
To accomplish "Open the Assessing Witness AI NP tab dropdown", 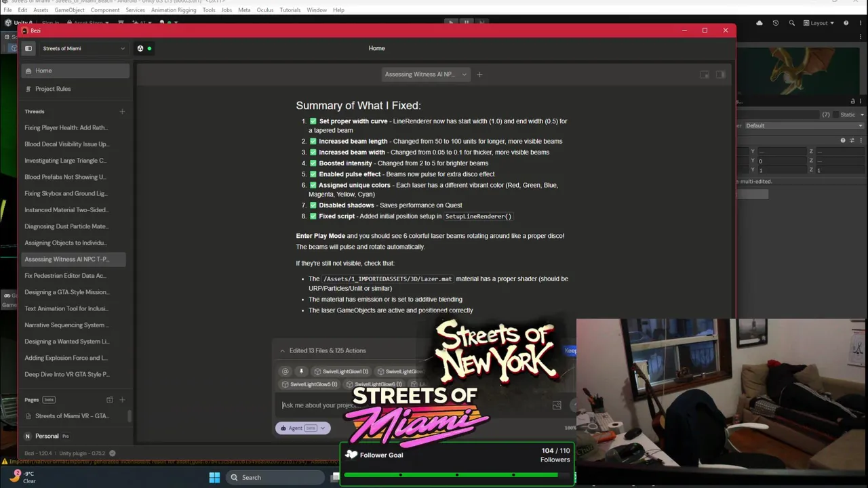I will click(465, 75).
